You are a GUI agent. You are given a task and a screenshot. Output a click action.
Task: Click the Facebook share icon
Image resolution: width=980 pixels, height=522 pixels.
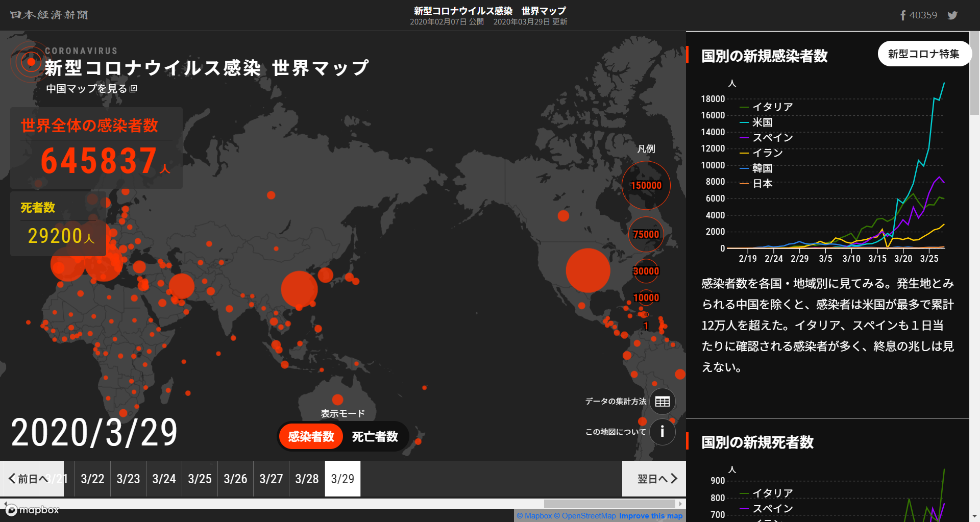pos(903,15)
